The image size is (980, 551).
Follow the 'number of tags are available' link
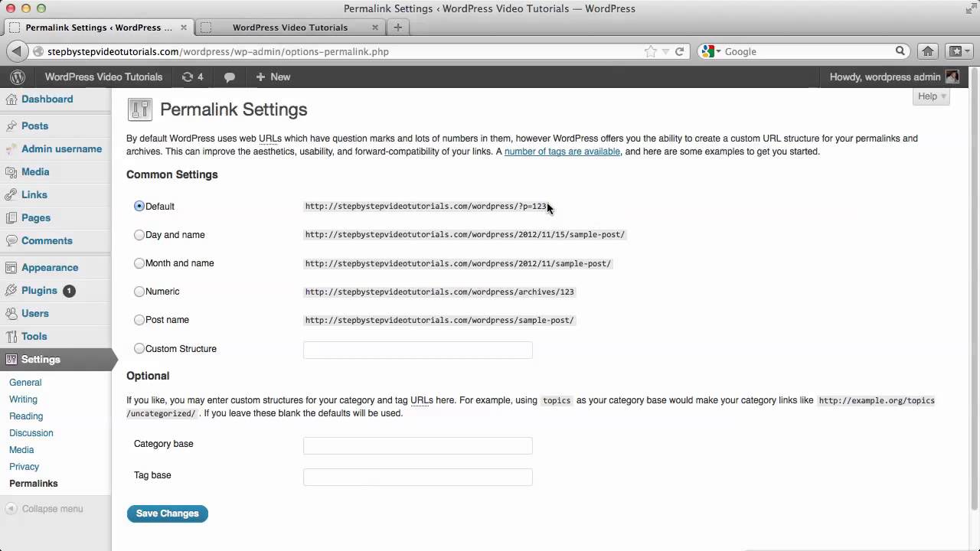(x=562, y=152)
